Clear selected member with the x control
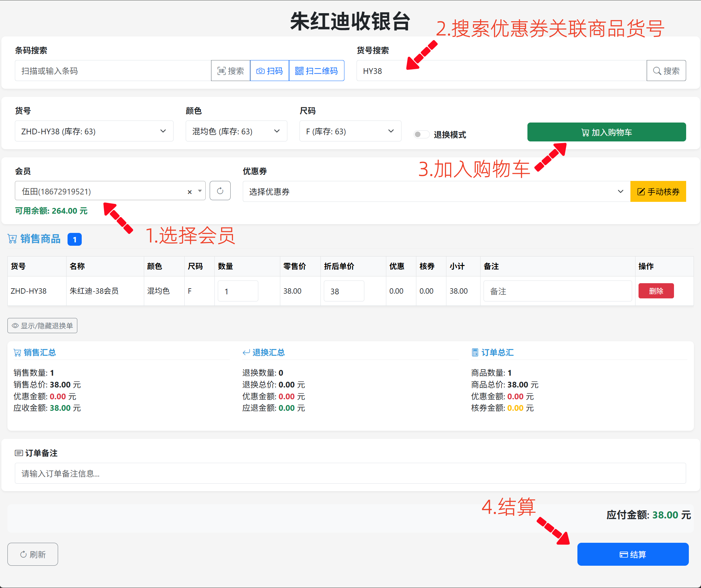Image resolution: width=701 pixels, height=588 pixels. (189, 192)
